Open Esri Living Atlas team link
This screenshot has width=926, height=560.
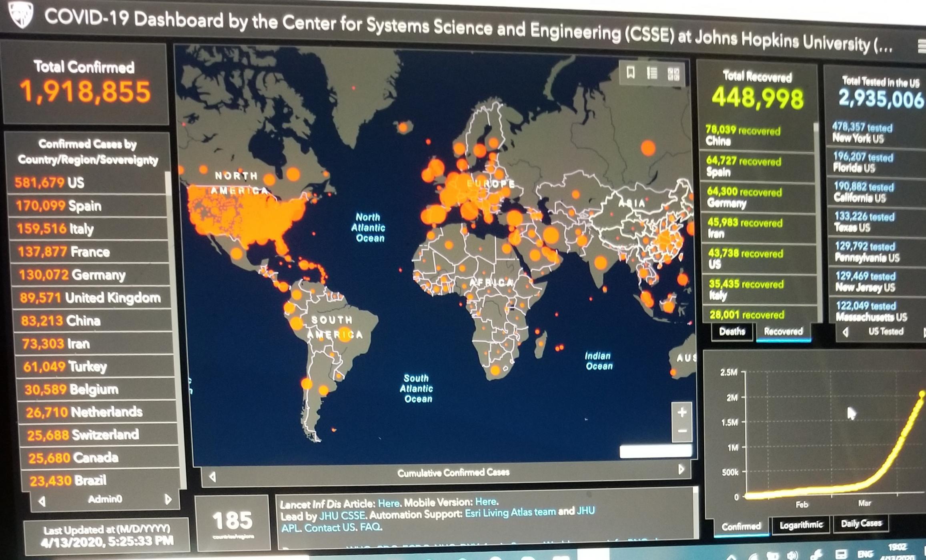(x=510, y=512)
